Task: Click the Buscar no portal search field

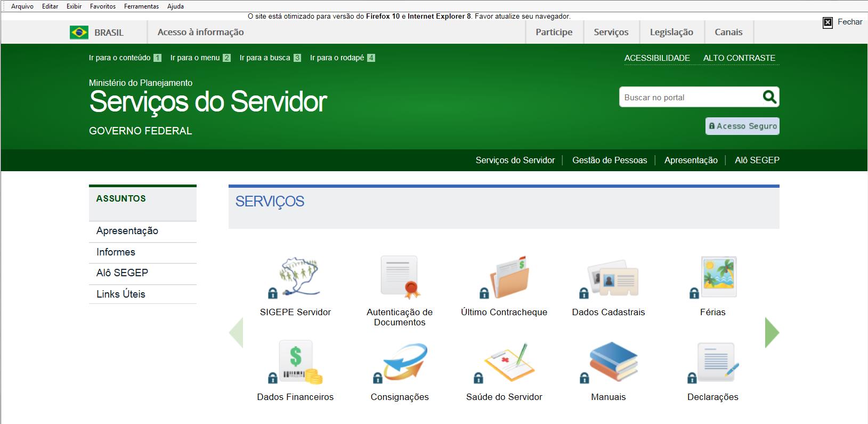Action: pos(691,97)
